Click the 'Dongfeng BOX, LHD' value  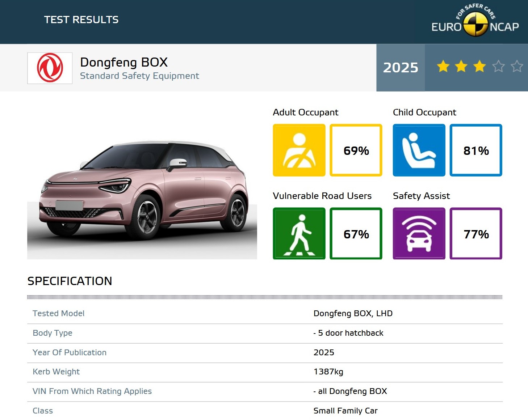point(353,313)
